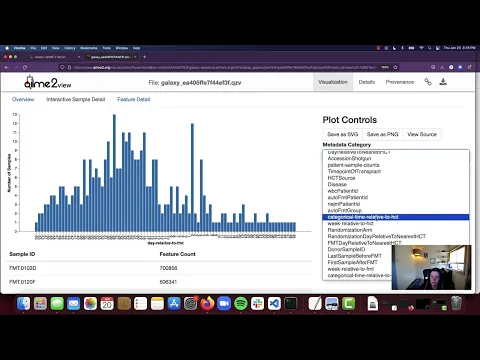Switch to the Provenance tab

coord(400,82)
